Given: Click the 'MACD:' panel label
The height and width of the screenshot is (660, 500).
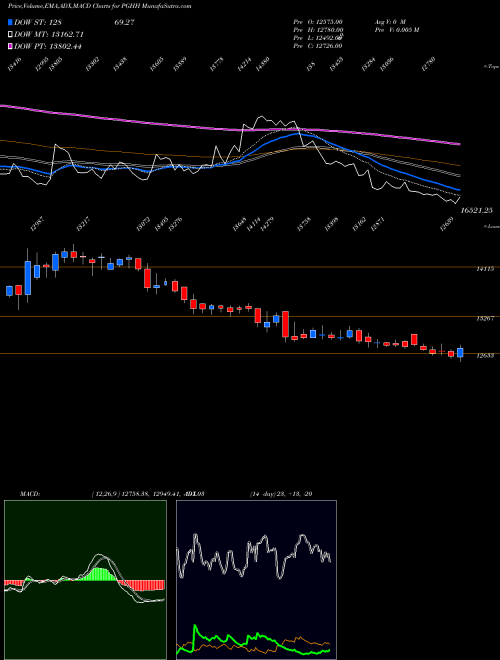Looking at the screenshot, I should pyautogui.click(x=30, y=493).
